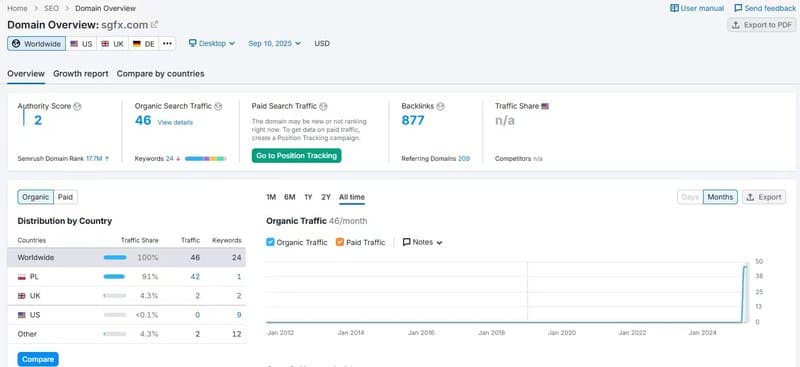The height and width of the screenshot is (367, 800).
Task: Click UK traffic value 2
Action: pos(197,296)
